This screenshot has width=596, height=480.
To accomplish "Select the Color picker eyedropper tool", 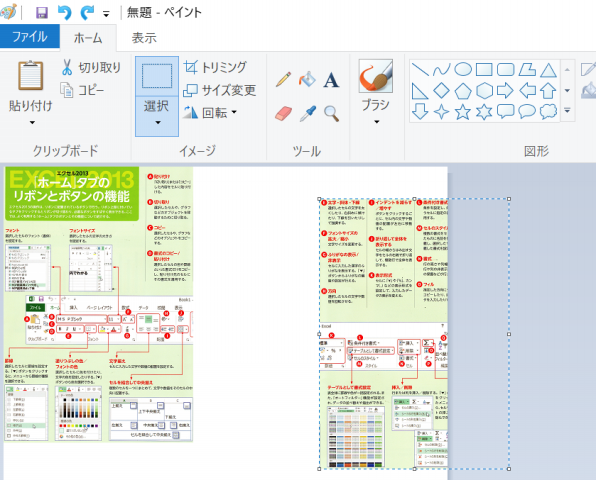I will 307,114.
